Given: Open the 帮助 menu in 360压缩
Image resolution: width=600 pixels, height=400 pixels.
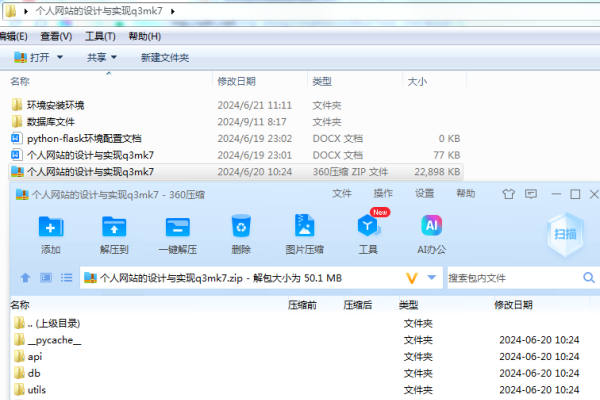Looking at the screenshot, I should [466, 193].
